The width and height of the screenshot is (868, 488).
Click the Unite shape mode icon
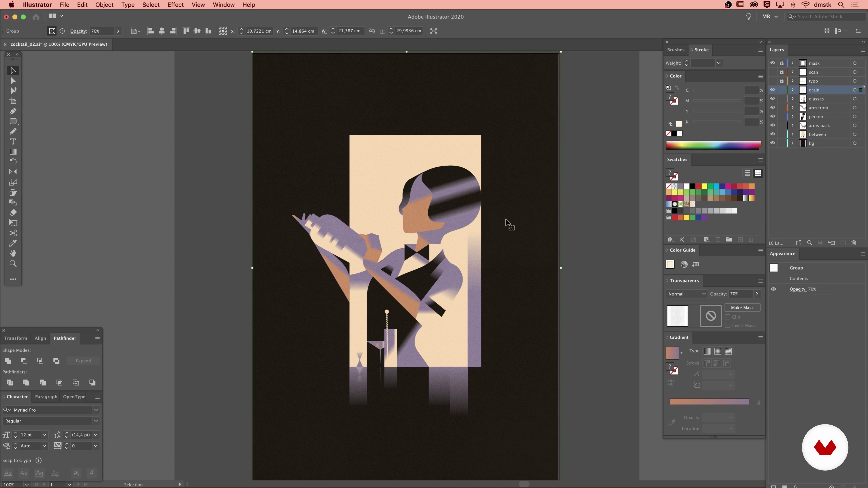(8, 361)
